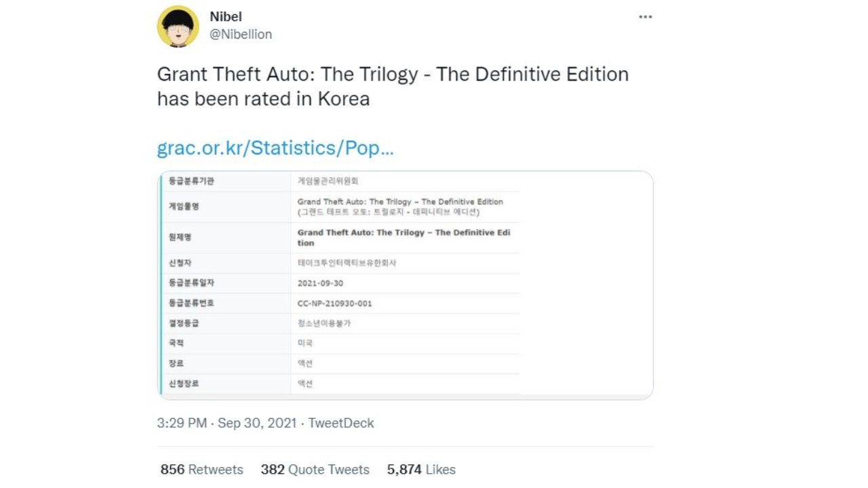Click the CC-NP-210930-001 rating number

pos(334,304)
